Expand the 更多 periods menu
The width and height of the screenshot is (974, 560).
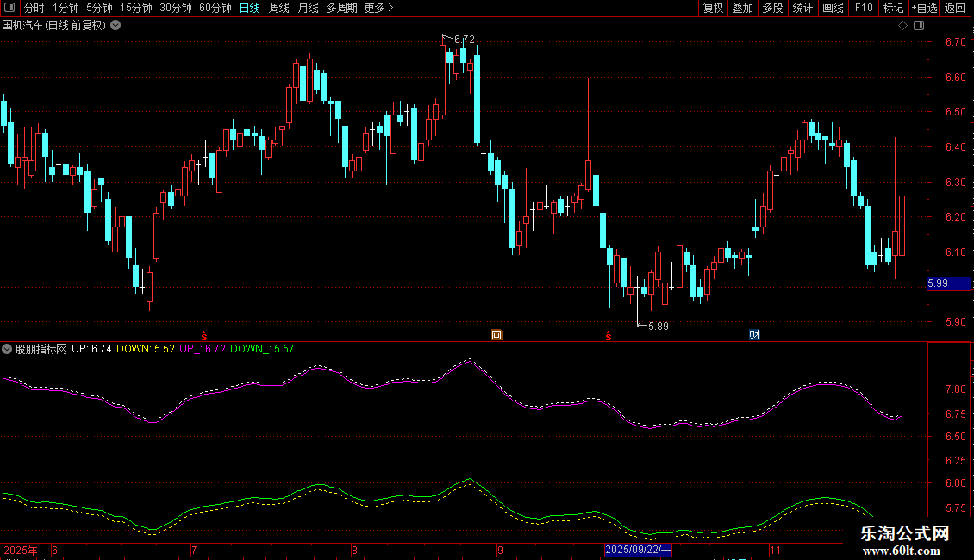[379, 8]
